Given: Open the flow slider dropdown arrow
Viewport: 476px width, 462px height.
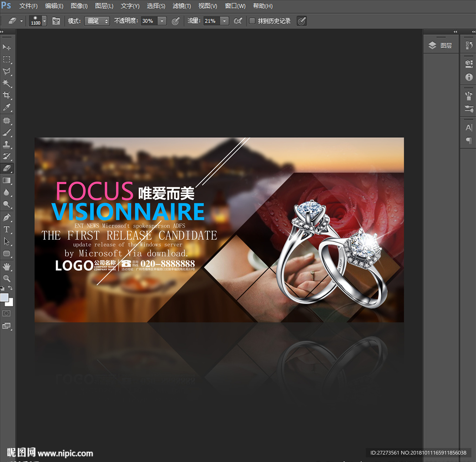Looking at the screenshot, I should [225, 21].
